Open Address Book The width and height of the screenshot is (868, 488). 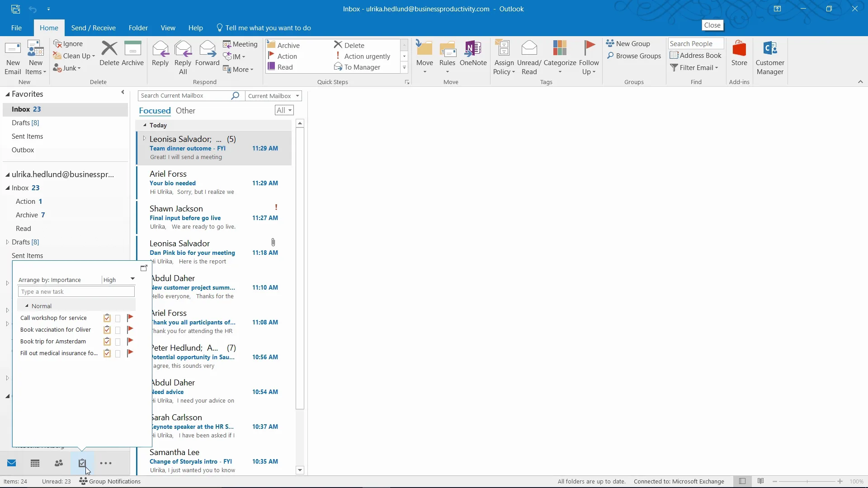[x=696, y=55]
